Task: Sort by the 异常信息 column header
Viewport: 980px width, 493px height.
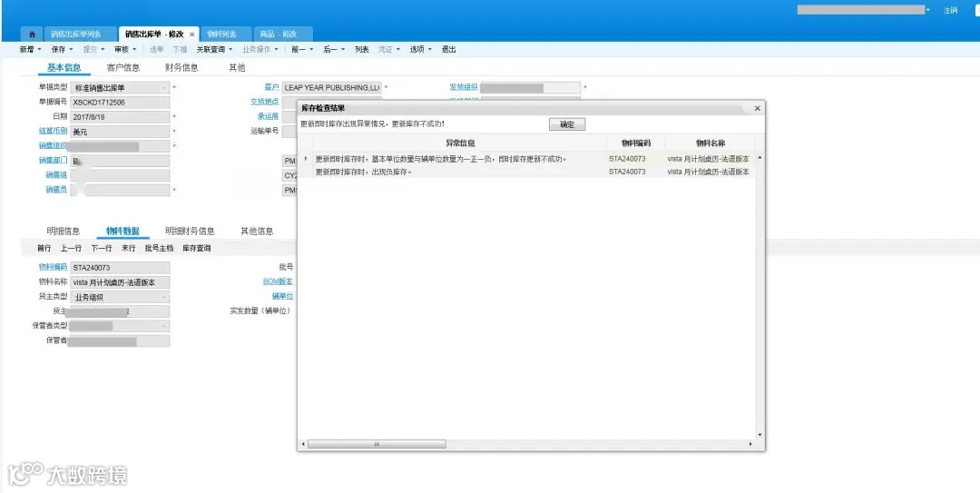Action: click(460, 143)
